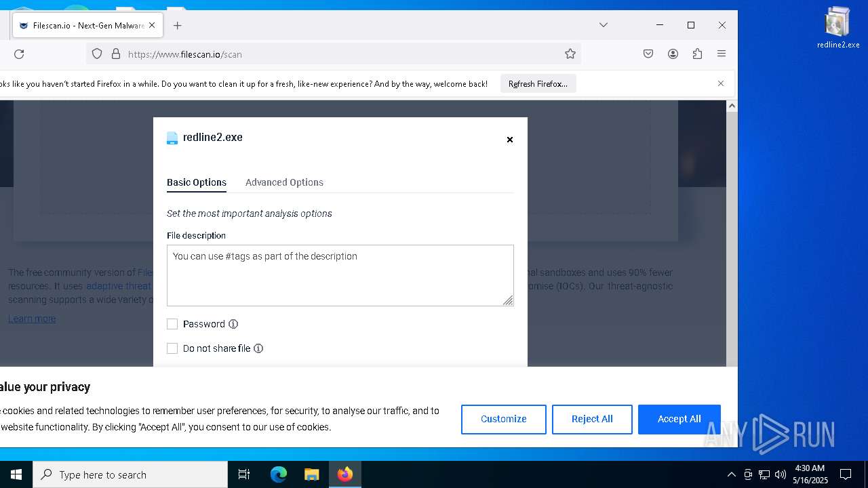Dismiss the Firefox refresh notification bar
868x488 pixels.
click(x=721, y=83)
